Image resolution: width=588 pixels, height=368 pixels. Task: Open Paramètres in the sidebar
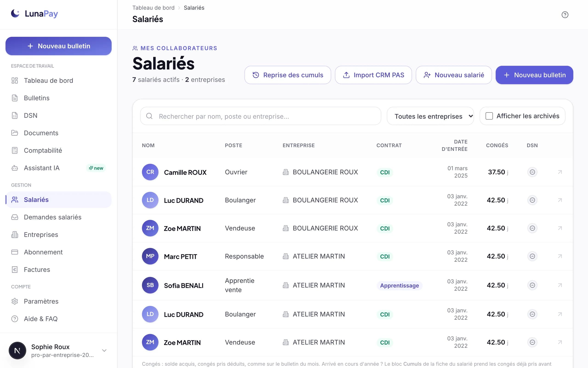click(x=59, y=302)
